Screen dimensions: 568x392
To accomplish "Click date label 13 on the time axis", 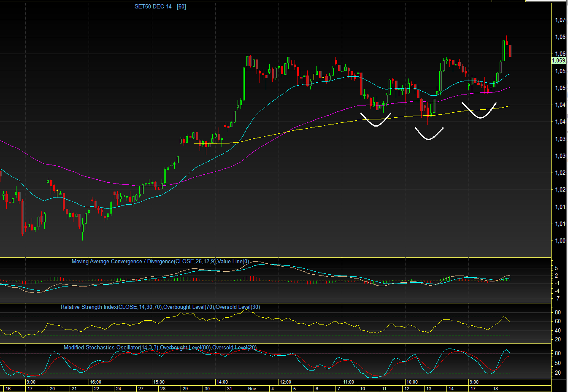I will pyautogui.click(x=429, y=389).
